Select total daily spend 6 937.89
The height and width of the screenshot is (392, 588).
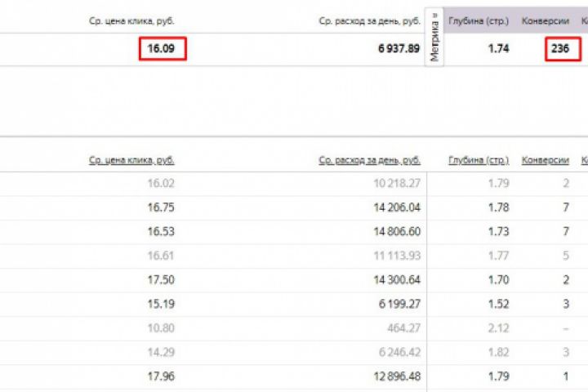tap(399, 48)
